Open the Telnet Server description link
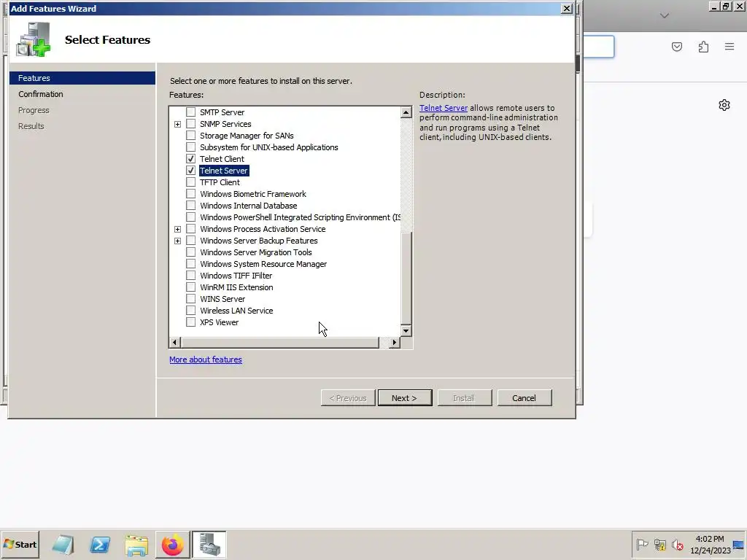The width and height of the screenshot is (747, 560). tap(443, 108)
